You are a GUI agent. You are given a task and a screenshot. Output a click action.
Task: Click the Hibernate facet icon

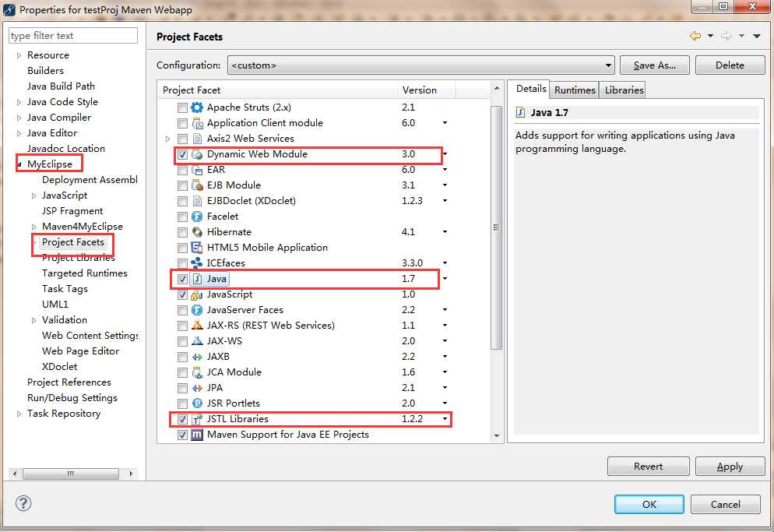197,231
